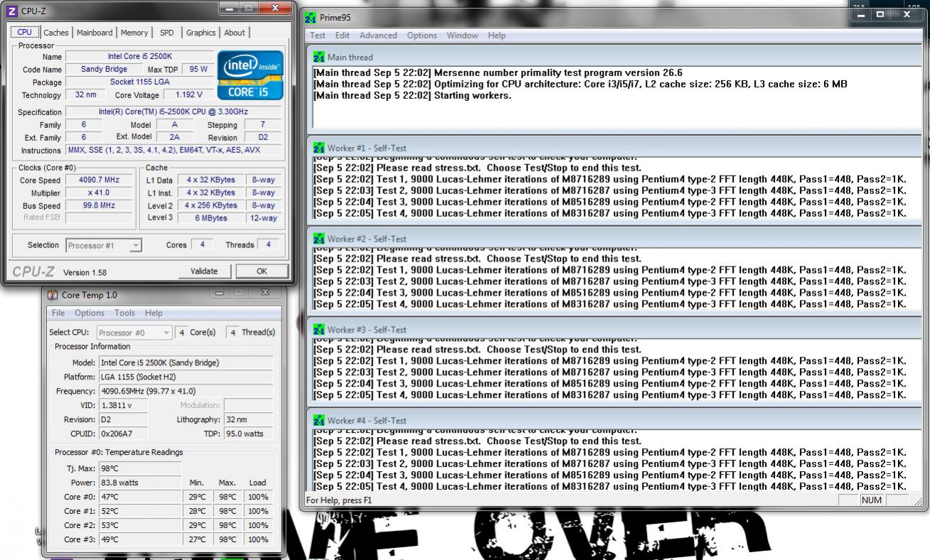Viewport: 930px width, 560px height.
Task: Click the Main thread window icon
Action: [319, 57]
